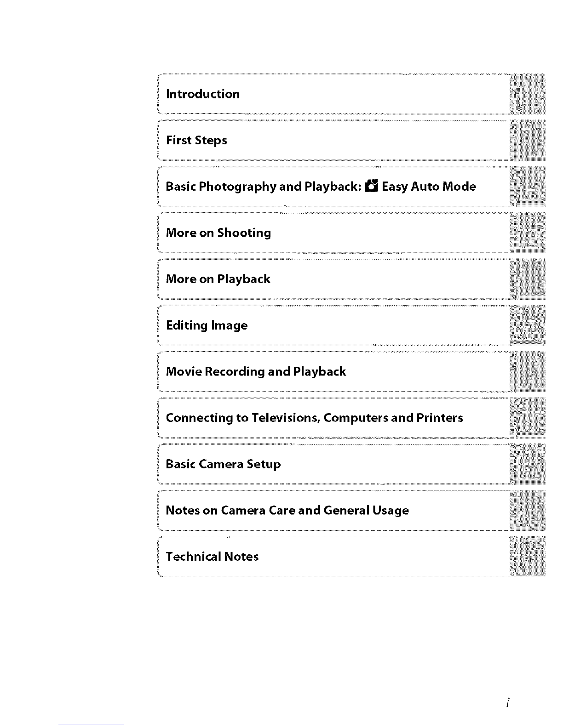Click the gray tab beside Movie Recording and Playback
Screen dimensions: 563x728
528,371
